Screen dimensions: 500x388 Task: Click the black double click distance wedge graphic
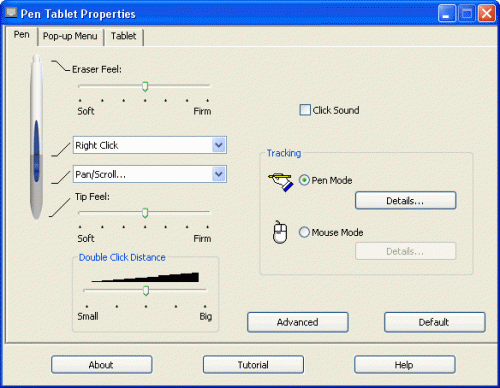coord(145,277)
